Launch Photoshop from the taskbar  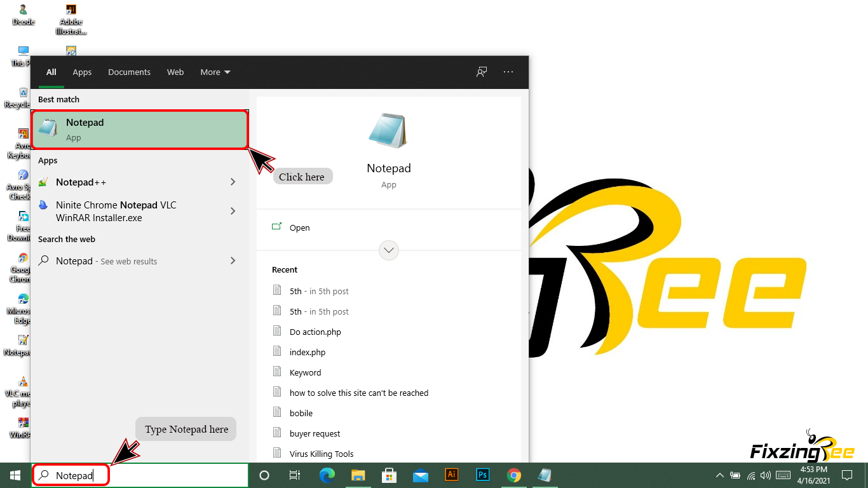click(x=483, y=475)
